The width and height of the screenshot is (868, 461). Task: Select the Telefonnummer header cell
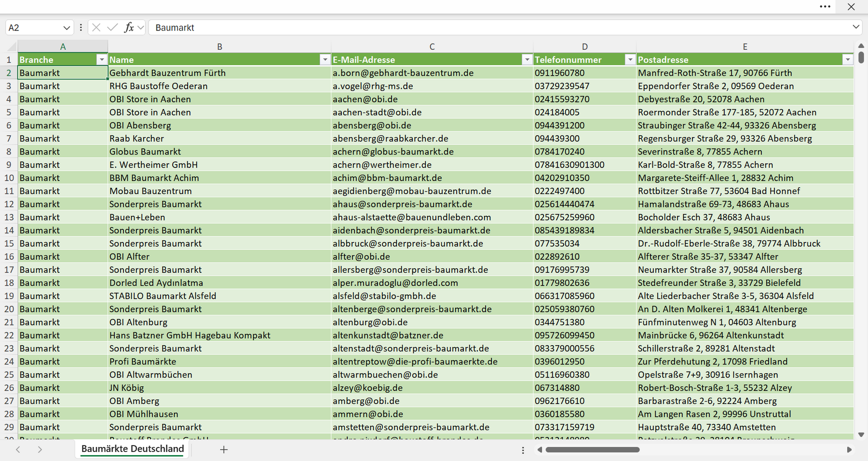tap(584, 59)
